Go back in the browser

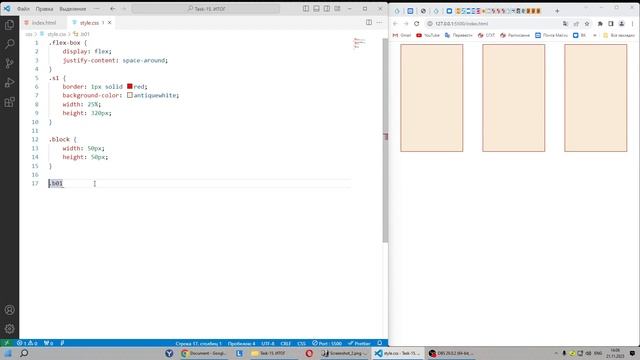395,24
